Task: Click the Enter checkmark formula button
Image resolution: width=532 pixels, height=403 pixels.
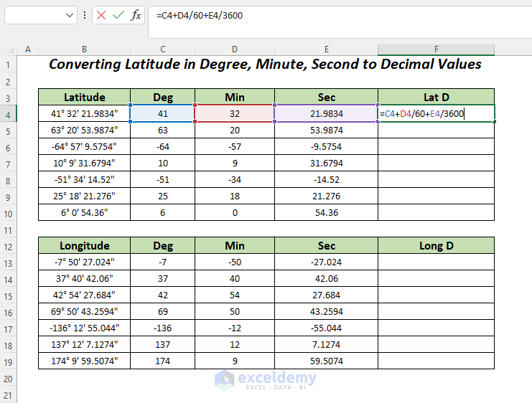Action: (x=118, y=15)
